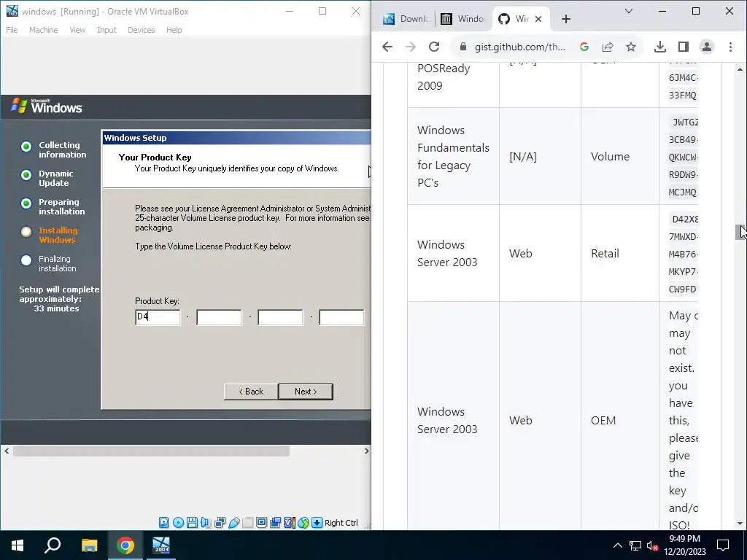
Task: Open the tab search chevron in Chrome
Action: click(629, 11)
